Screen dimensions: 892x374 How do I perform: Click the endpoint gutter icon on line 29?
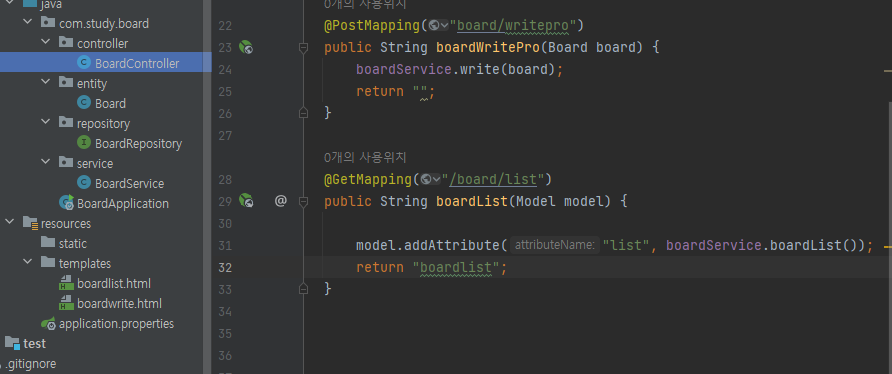click(246, 200)
